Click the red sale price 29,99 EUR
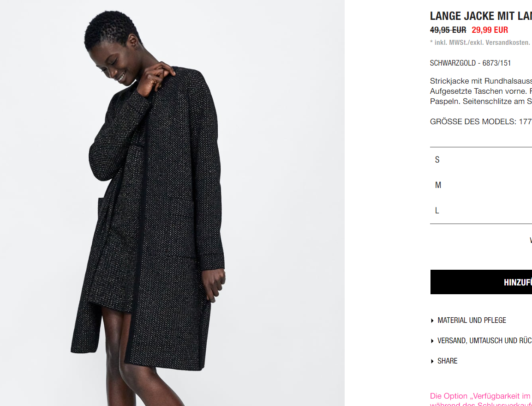This screenshot has width=532, height=406. tap(490, 30)
